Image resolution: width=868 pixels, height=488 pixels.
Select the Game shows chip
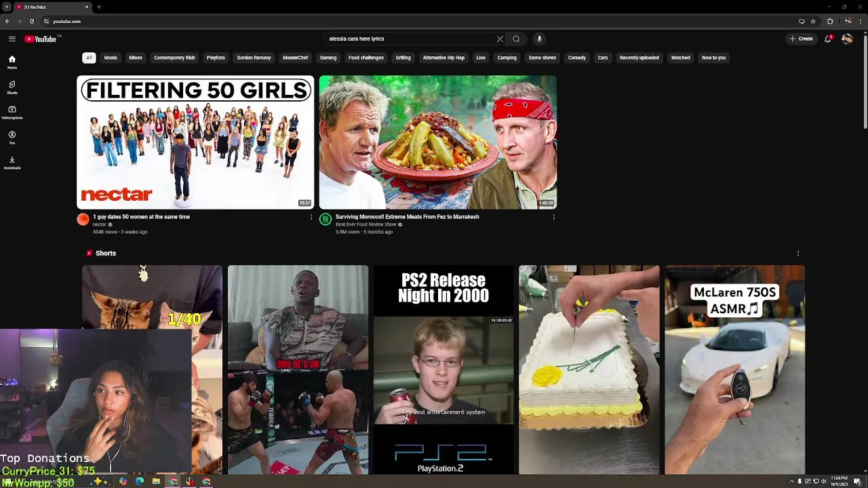[x=542, y=58]
